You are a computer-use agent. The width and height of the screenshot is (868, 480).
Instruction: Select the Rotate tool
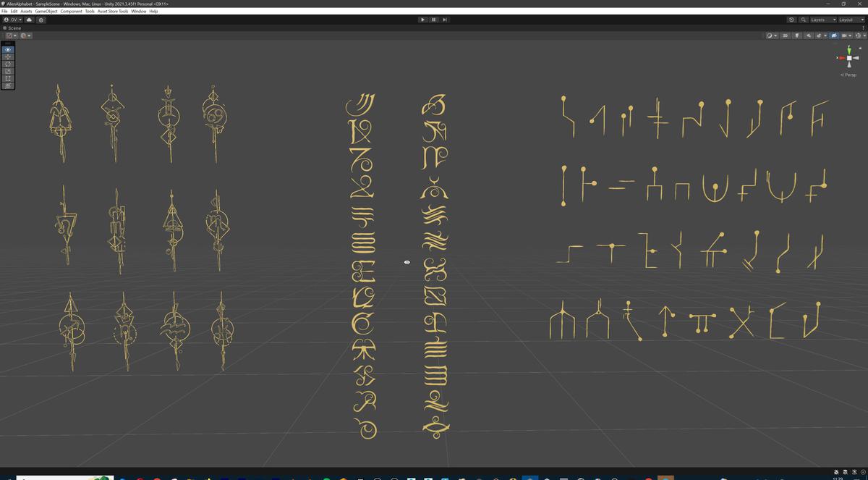(x=9, y=64)
